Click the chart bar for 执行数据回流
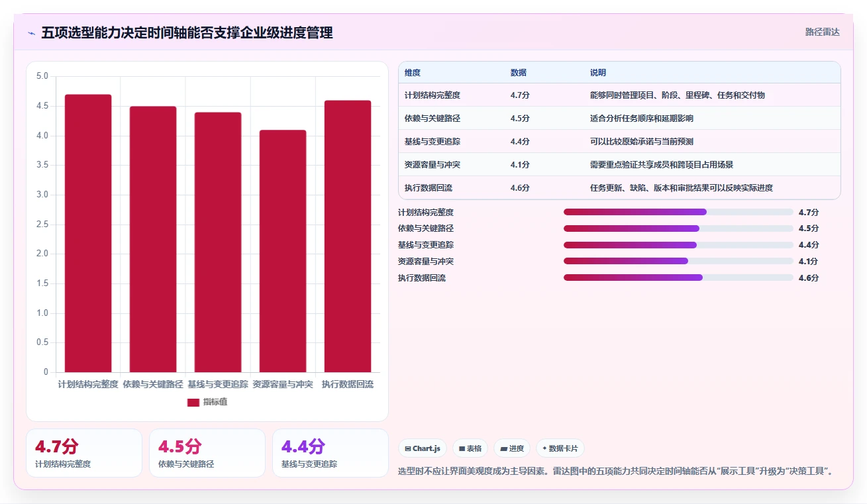This screenshot has width=867, height=504. tap(348, 236)
